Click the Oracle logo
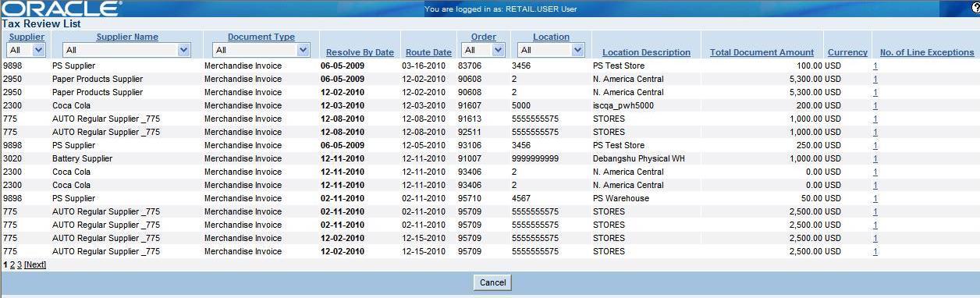The image size is (980, 298). tap(62, 9)
